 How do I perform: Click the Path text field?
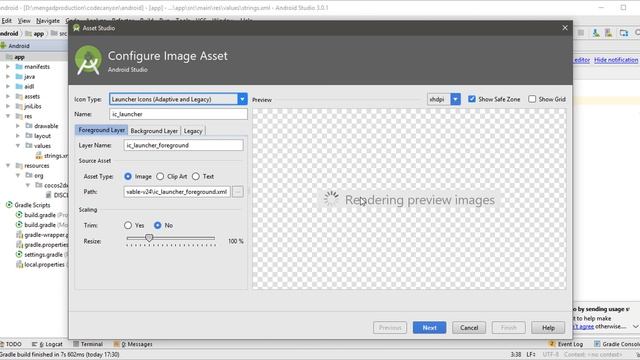coord(177,192)
